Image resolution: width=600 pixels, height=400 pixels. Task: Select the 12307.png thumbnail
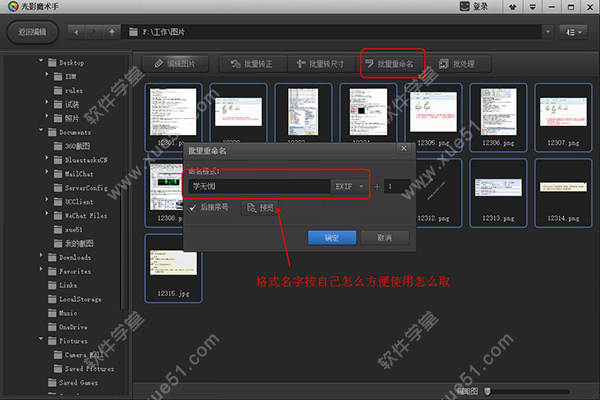pyautogui.click(x=563, y=118)
